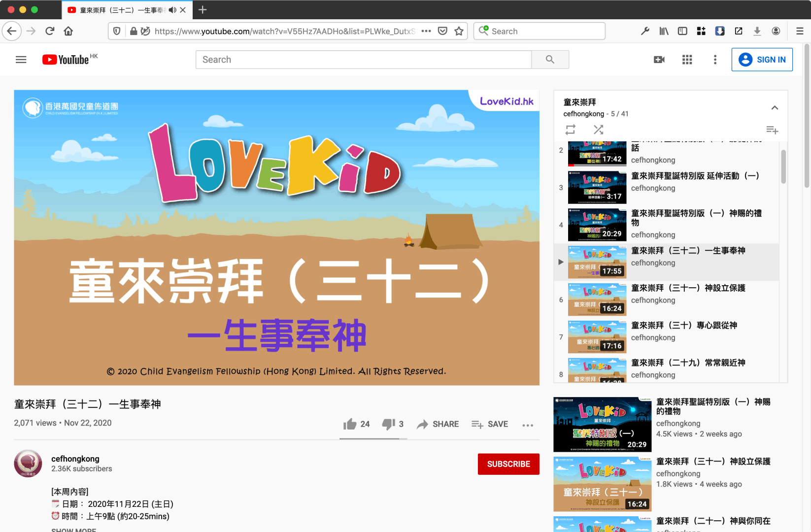811x532 pixels.
Task: Open recommended video 聖誕特別版 20:29 thumbnail
Action: [x=602, y=425]
